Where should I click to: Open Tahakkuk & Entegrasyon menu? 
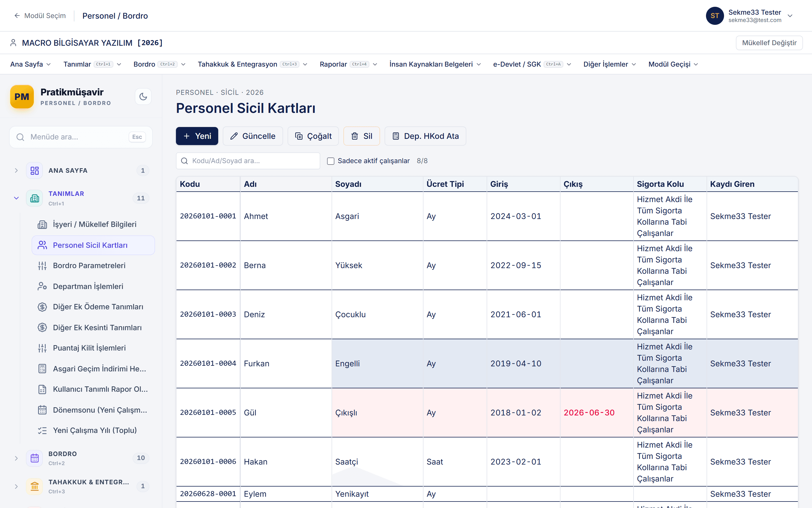(x=252, y=64)
